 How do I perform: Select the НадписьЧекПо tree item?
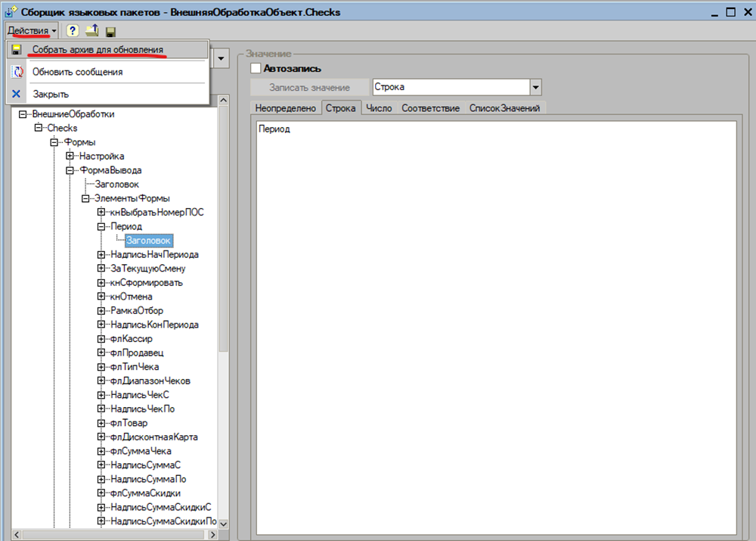pyautogui.click(x=143, y=409)
